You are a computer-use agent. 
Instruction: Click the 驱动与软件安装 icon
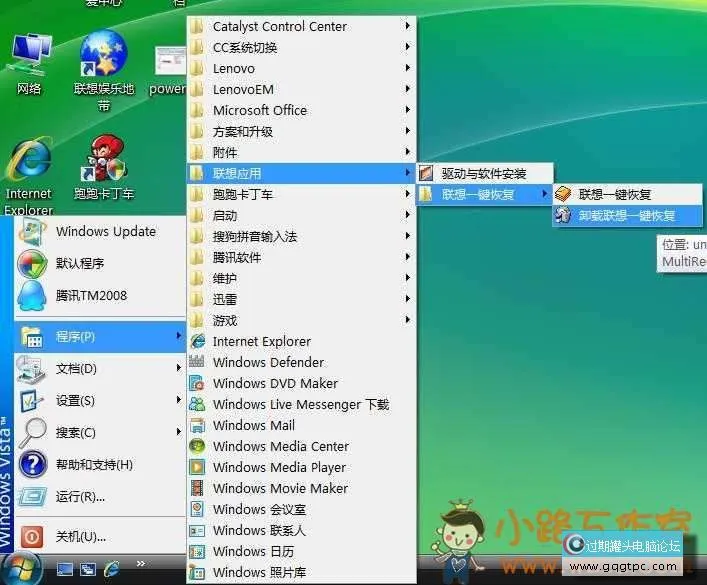click(426, 173)
